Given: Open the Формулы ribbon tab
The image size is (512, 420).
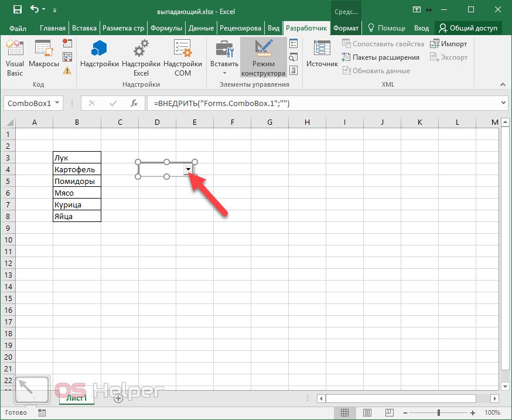Looking at the screenshot, I should click(165, 28).
